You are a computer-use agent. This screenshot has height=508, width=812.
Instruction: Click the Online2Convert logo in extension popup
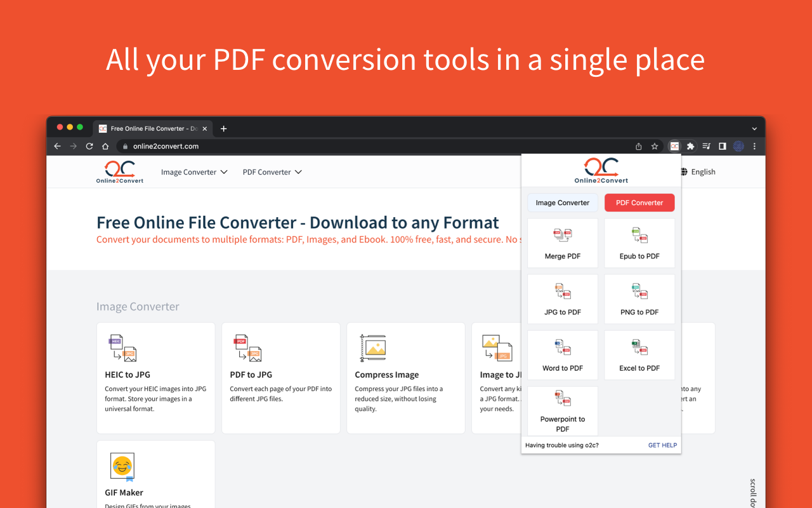601,170
